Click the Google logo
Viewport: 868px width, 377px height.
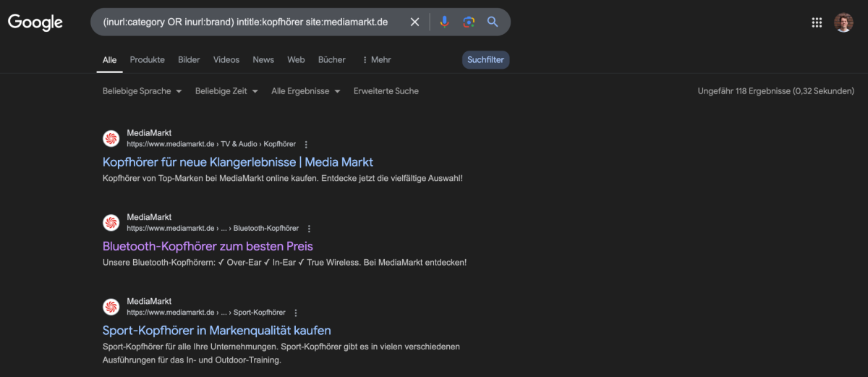[x=35, y=22]
